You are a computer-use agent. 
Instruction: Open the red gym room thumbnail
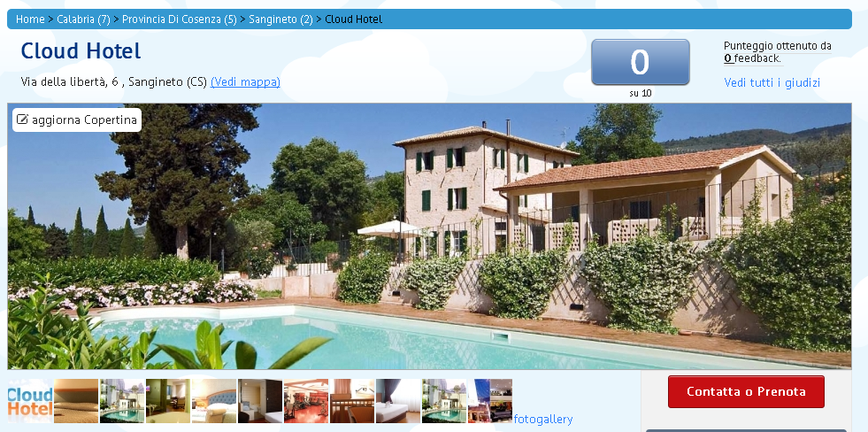(306, 401)
